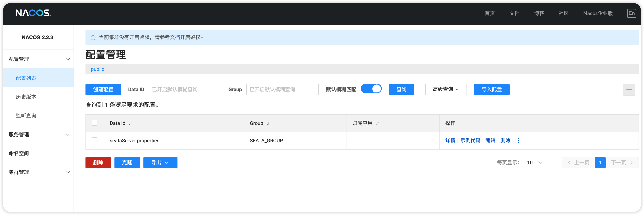The height and width of the screenshot is (215, 644).
Task: Sort by Group column arrows
Action: pos(268,123)
